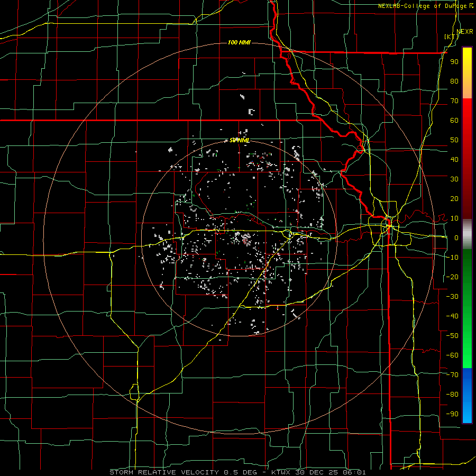Click the -60 knot scale label
Image resolution: width=476 pixels, height=476 pixels.
pyautogui.click(x=452, y=355)
